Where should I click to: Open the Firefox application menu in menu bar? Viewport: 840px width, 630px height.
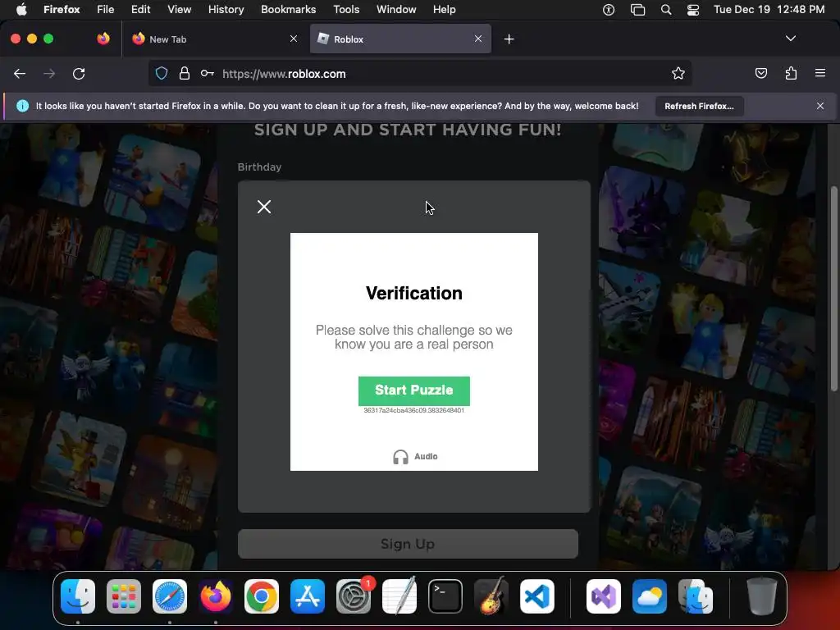point(62,10)
